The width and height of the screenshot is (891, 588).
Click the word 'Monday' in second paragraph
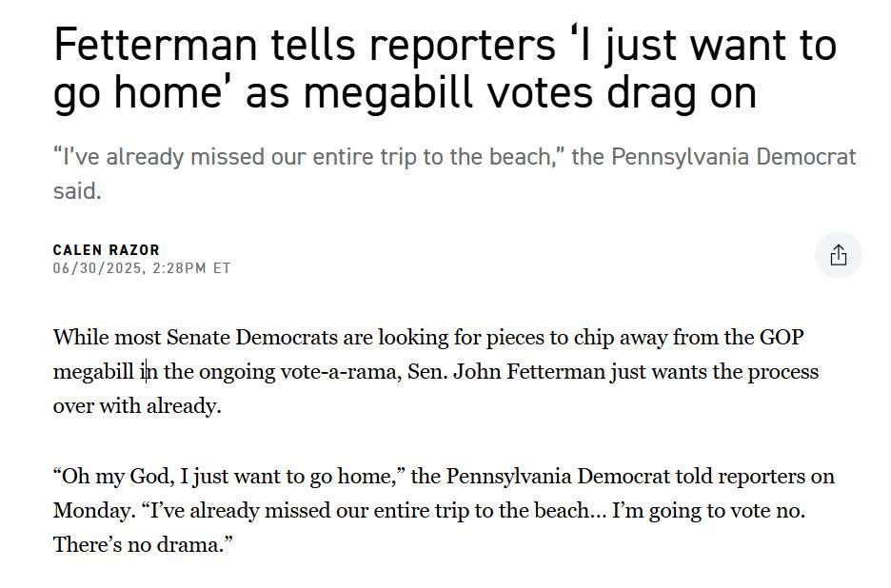[x=91, y=511]
